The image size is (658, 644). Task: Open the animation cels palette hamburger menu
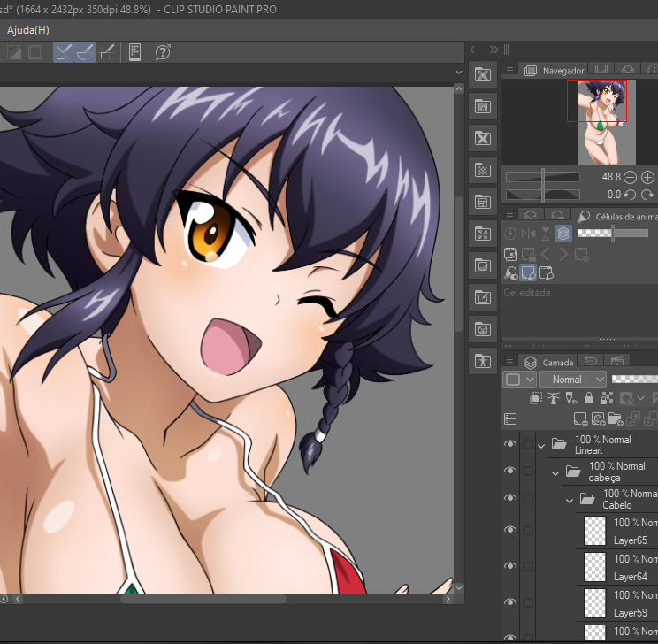(x=510, y=214)
